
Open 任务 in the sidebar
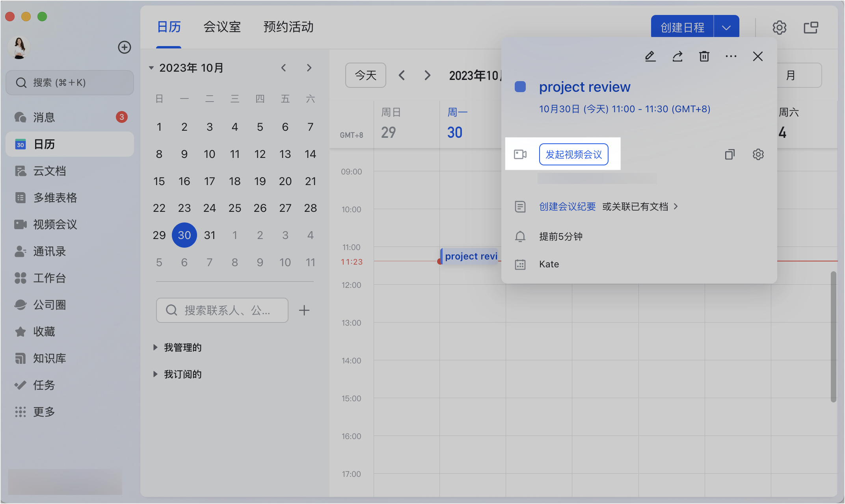coord(70,385)
